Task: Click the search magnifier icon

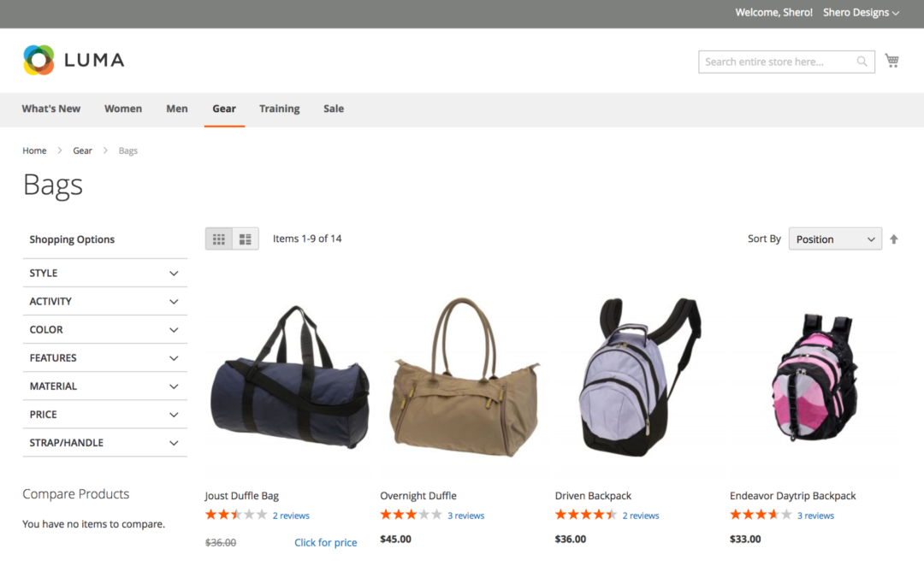Action: (862, 61)
